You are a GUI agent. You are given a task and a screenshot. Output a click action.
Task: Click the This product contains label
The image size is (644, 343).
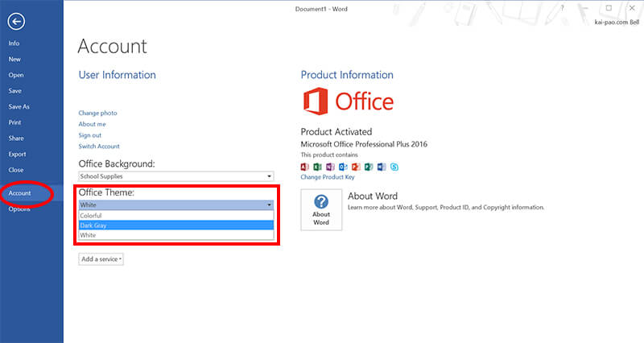(329, 155)
